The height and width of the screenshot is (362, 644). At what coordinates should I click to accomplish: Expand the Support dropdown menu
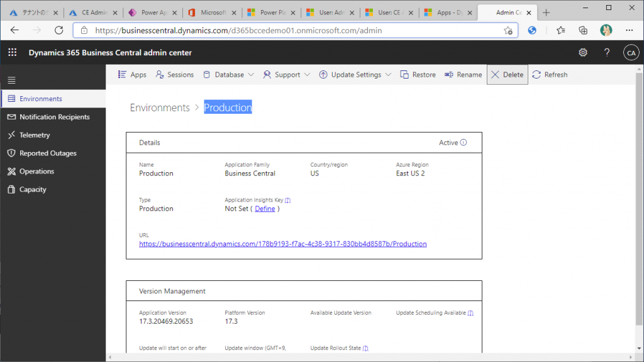pyautogui.click(x=286, y=75)
